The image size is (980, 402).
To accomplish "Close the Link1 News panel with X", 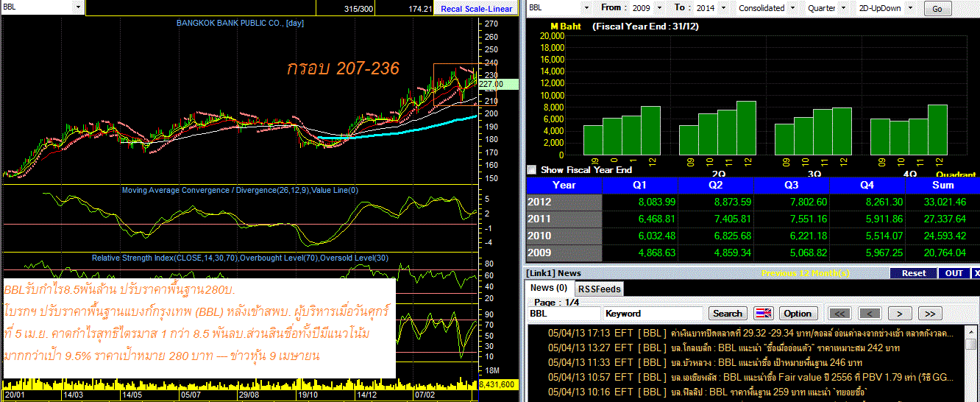I will point(976,273).
